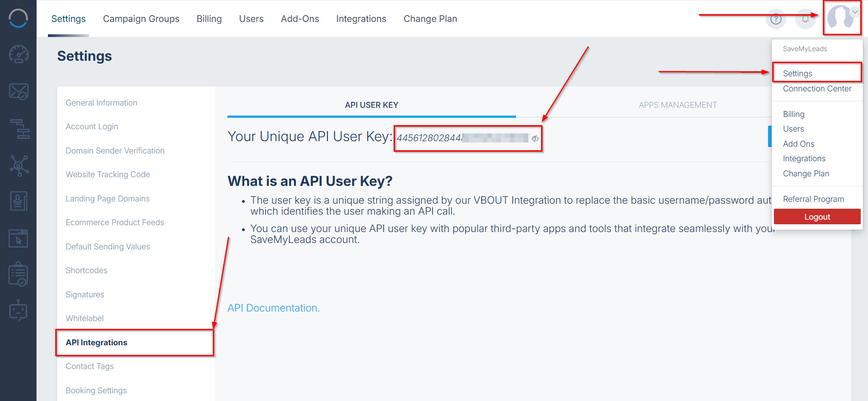This screenshot has height=401, width=868.
Task: Click the chatbot robot icon in sidebar
Action: coord(19,311)
